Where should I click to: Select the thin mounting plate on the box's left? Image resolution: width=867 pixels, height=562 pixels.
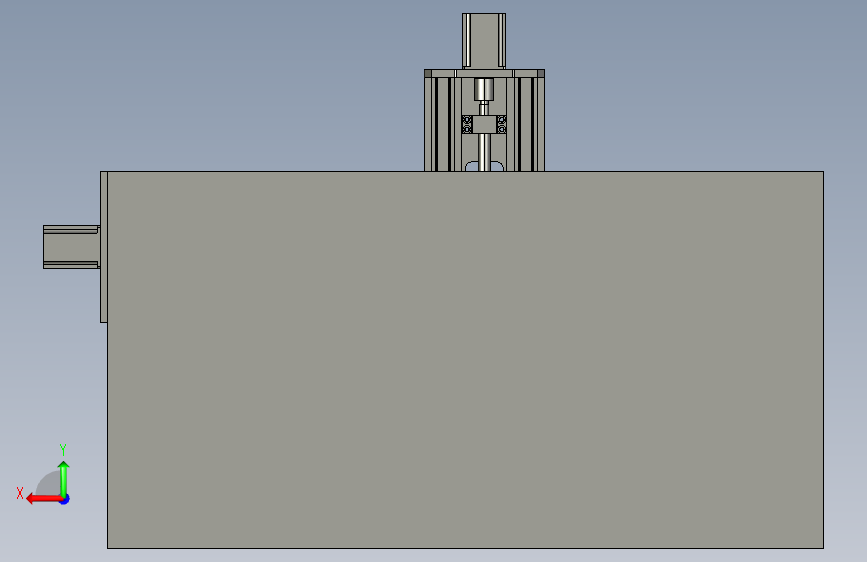click(x=103, y=247)
